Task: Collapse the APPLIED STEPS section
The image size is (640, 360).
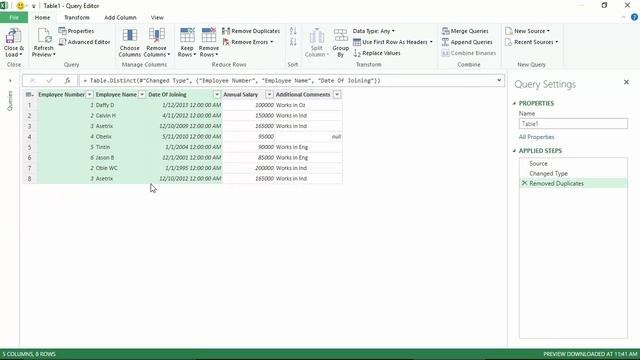Action: 514,151
